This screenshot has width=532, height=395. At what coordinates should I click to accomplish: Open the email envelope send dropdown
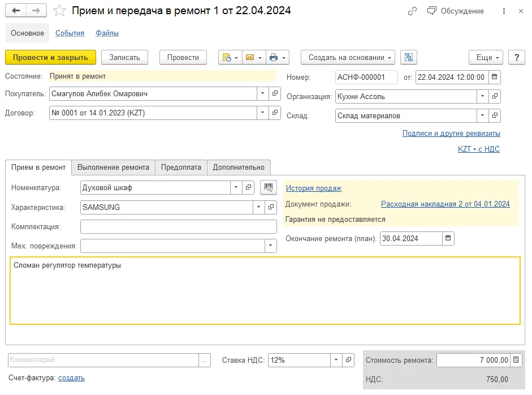[253, 57]
